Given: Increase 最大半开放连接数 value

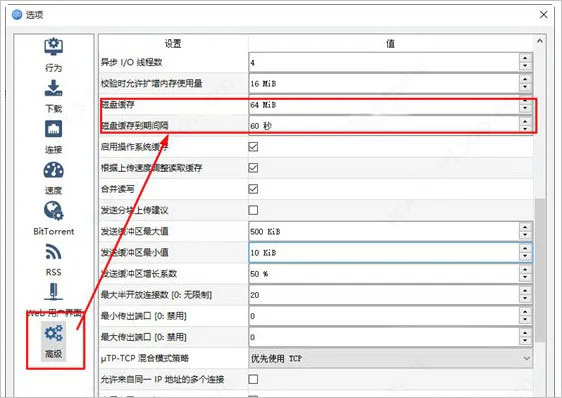Looking at the screenshot, I should pos(525,290).
